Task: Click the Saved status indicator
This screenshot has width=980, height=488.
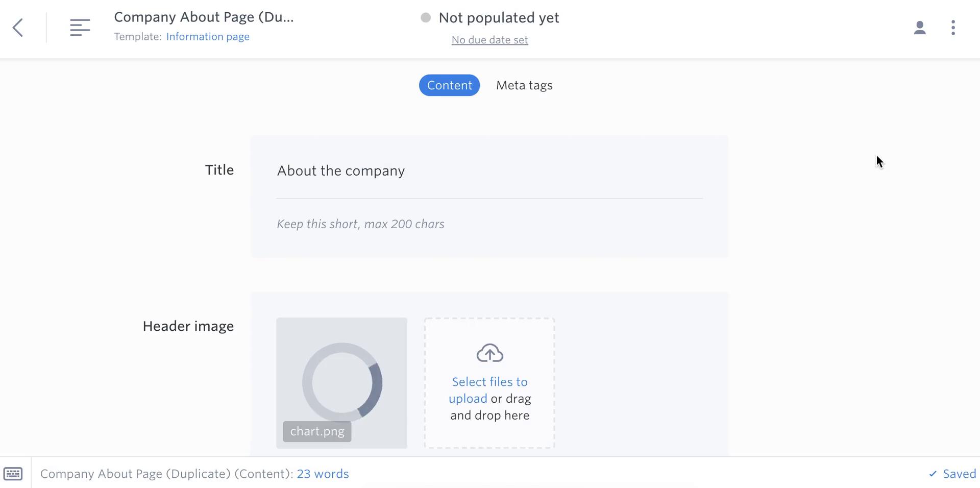Action: pos(952,474)
